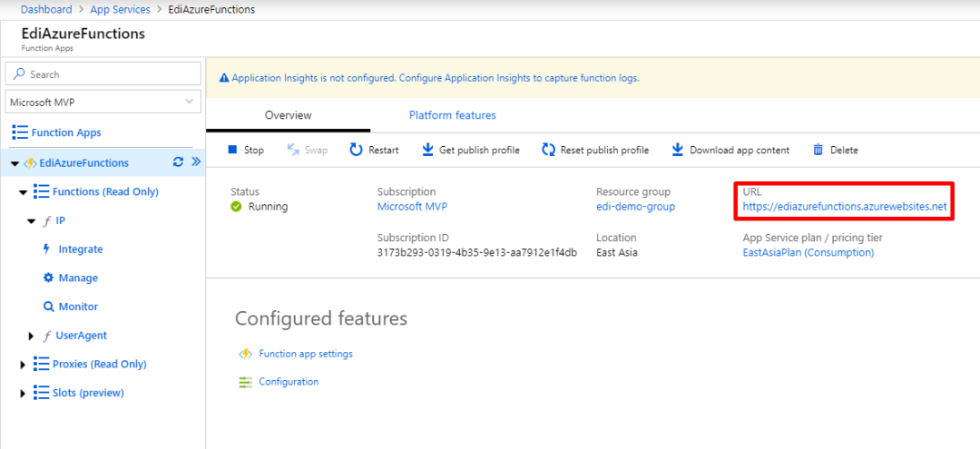
Task: Click the Get publish profile download icon
Action: point(427,150)
